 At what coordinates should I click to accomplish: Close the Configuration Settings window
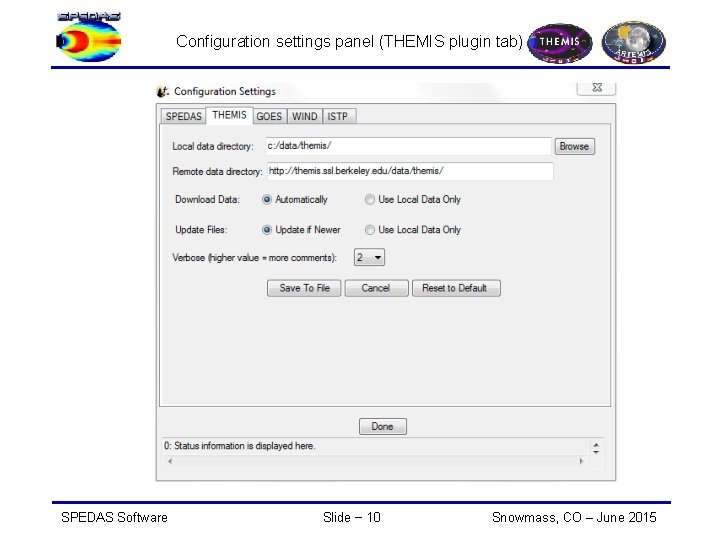[596, 88]
